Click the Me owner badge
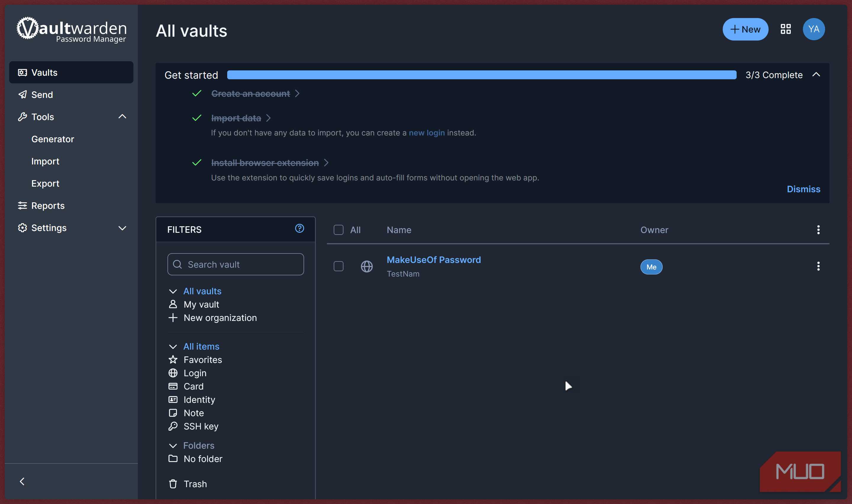The height and width of the screenshot is (504, 852). [x=651, y=267]
